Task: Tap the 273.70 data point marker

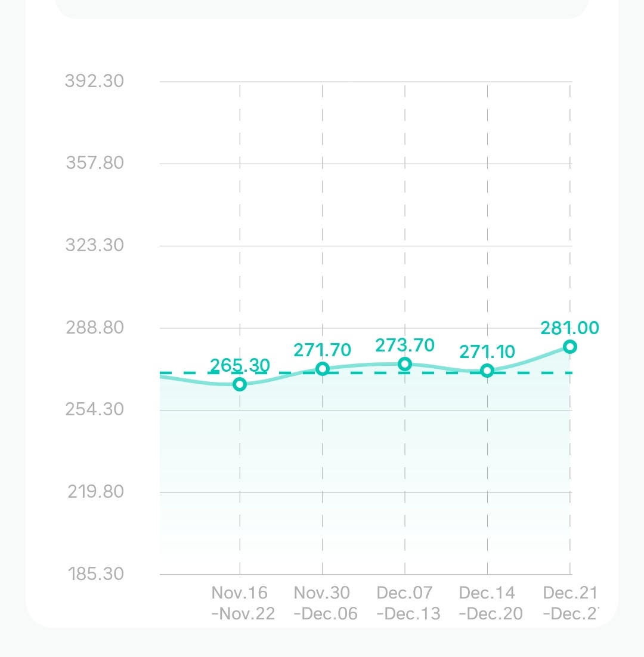Action: click(405, 364)
